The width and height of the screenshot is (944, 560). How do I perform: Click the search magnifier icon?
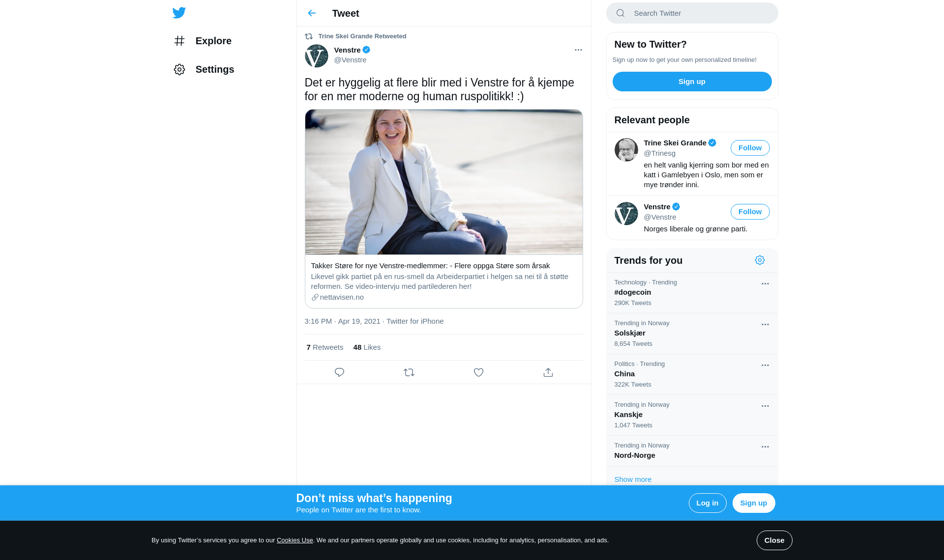tap(620, 13)
